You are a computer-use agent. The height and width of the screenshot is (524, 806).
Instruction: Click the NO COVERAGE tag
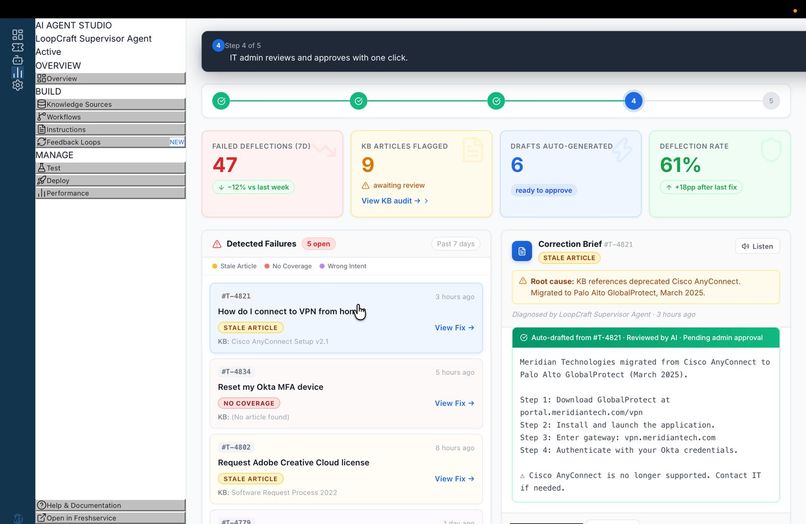(x=249, y=403)
